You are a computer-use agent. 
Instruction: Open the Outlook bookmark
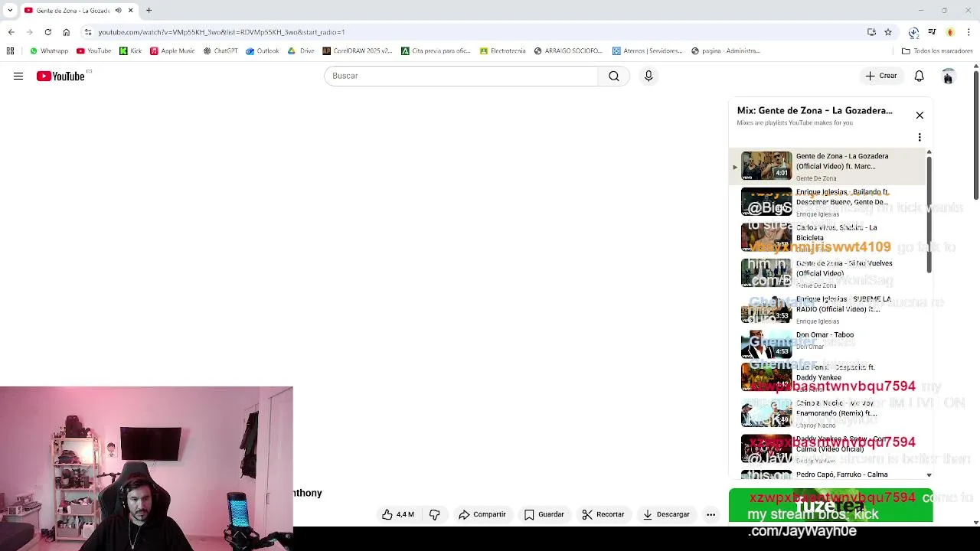click(263, 51)
